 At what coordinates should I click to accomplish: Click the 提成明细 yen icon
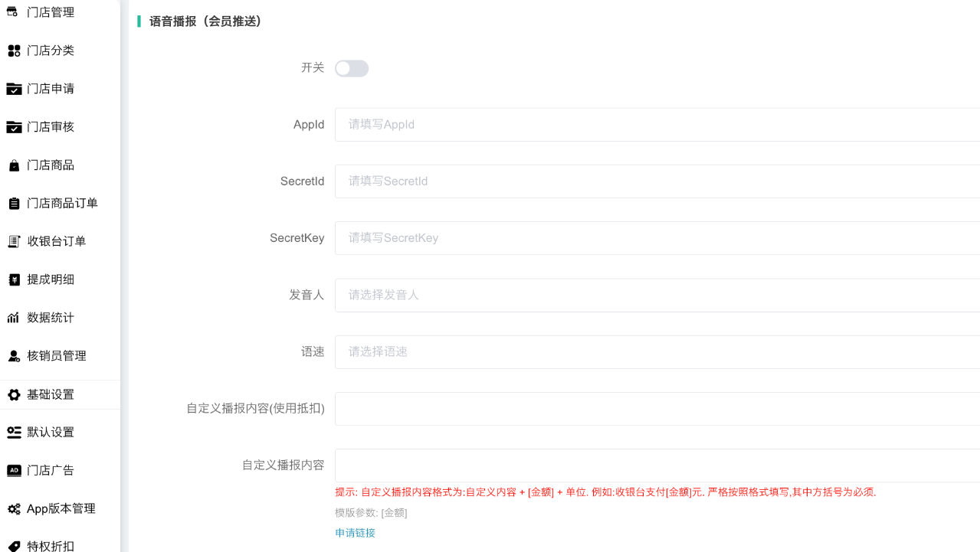(x=13, y=279)
